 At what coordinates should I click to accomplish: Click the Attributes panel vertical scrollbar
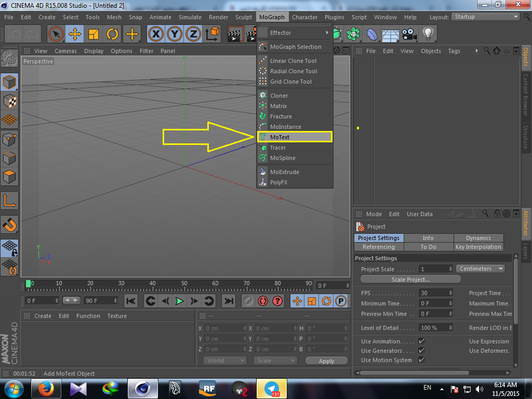[516, 290]
